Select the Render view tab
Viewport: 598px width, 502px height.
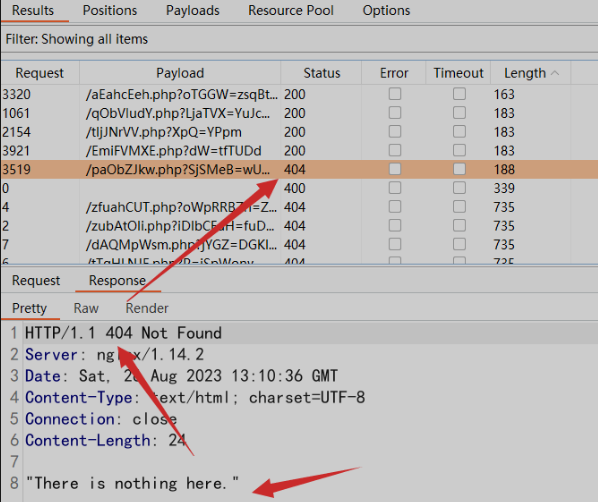[147, 308]
